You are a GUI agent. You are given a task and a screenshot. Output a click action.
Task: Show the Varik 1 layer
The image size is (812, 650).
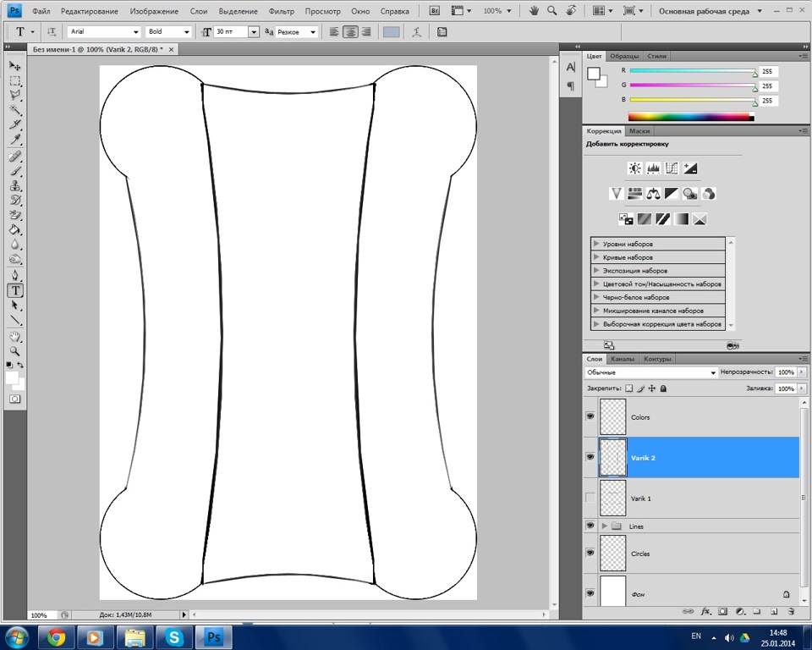click(x=590, y=498)
